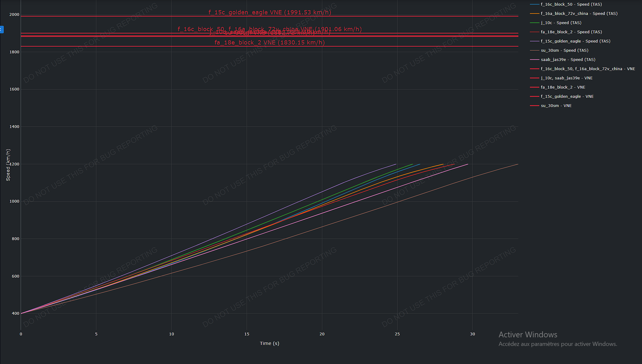Click the 30 tick on time axis

point(473,334)
